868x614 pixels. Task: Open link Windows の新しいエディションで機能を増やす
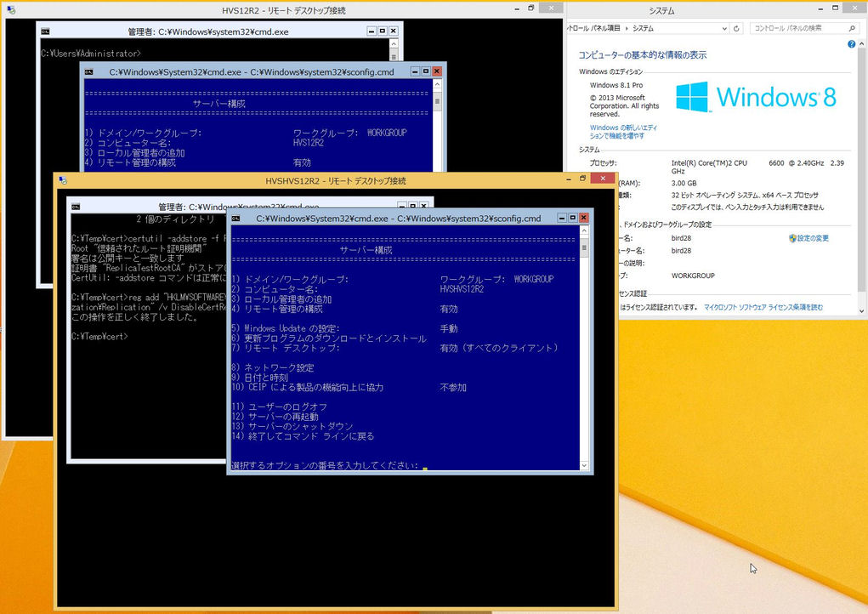[x=623, y=131]
